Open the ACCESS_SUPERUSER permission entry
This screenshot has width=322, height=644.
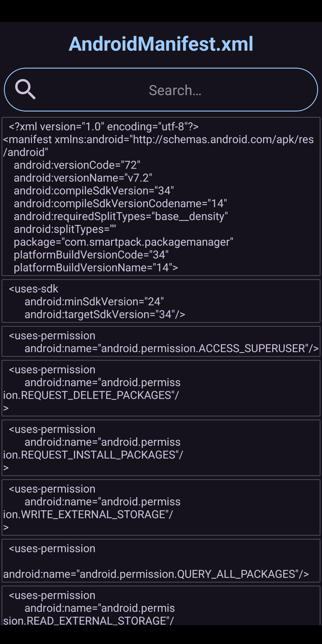[161, 342]
